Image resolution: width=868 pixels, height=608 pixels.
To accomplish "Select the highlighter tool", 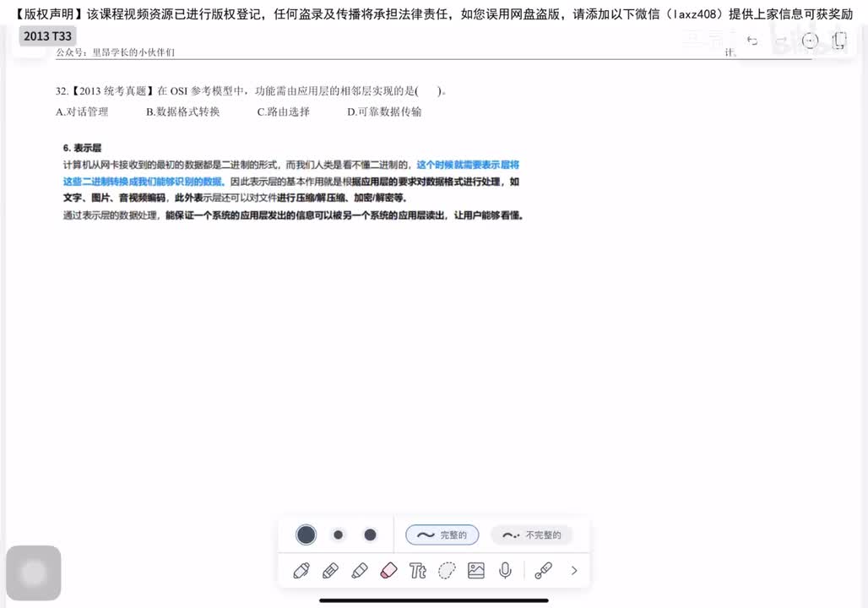I will 360,570.
